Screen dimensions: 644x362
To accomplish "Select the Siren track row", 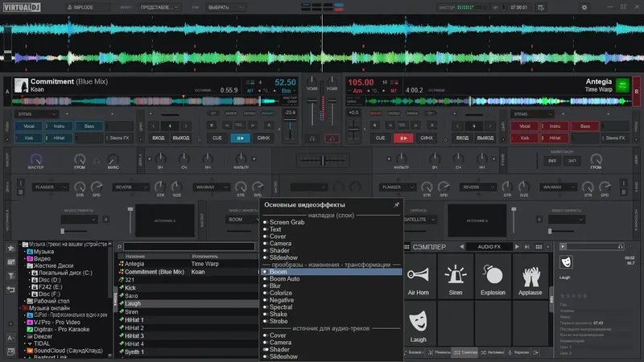I will [188, 312].
